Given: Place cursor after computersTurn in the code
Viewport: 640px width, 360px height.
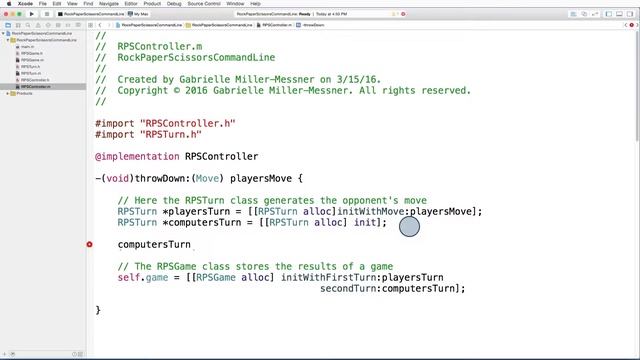Looking at the screenshot, I should [x=191, y=244].
